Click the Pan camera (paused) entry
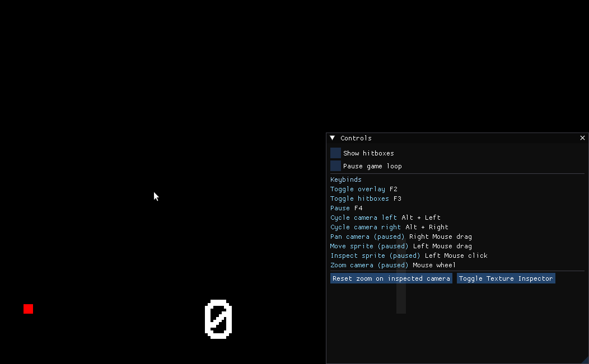This screenshot has width=589, height=364. click(x=401, y=237)
